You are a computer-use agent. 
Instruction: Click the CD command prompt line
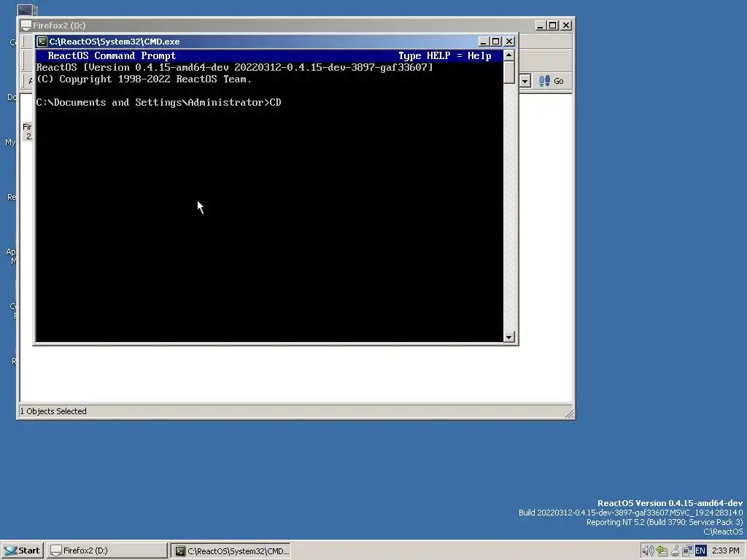[x=158, y=102]
